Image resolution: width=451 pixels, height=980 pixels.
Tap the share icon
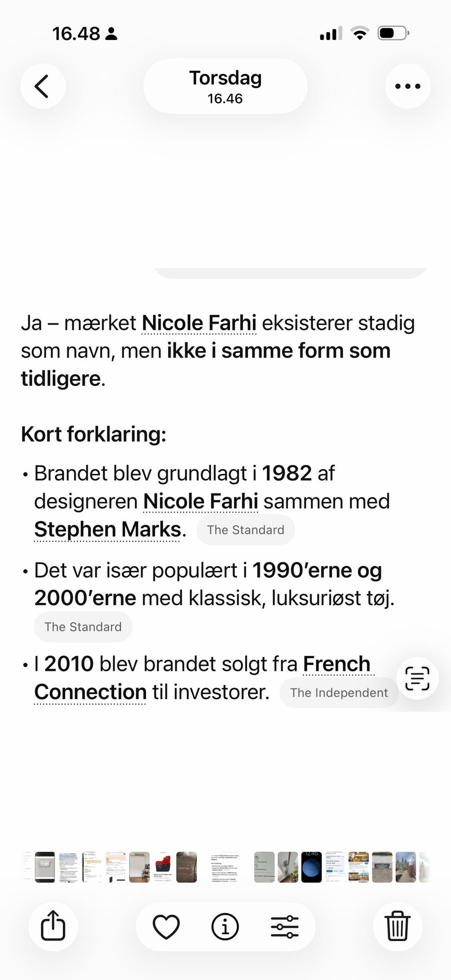pos(53,926)
